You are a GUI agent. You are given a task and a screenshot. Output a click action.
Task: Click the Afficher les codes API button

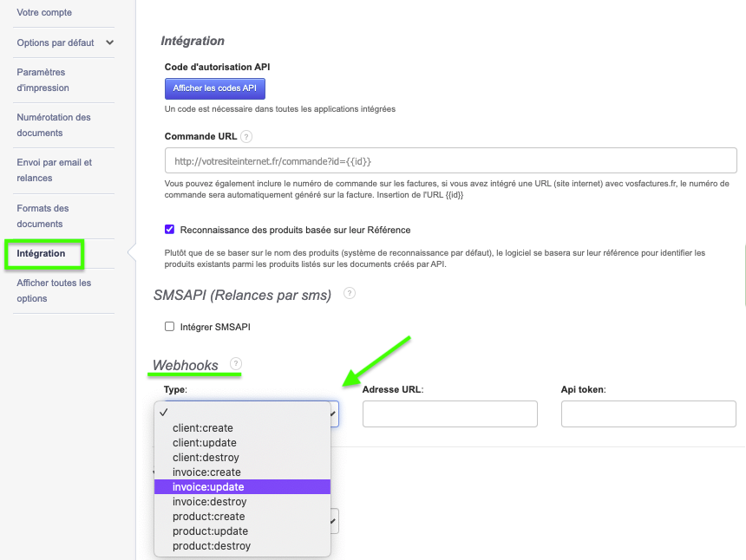214,88
